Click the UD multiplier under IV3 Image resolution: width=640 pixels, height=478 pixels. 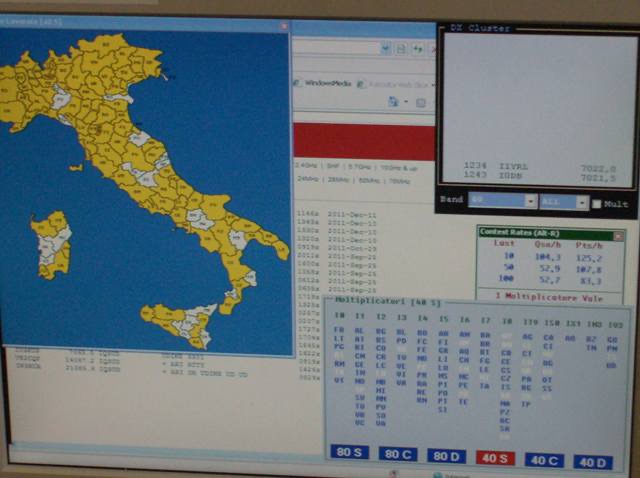(611, 365)
